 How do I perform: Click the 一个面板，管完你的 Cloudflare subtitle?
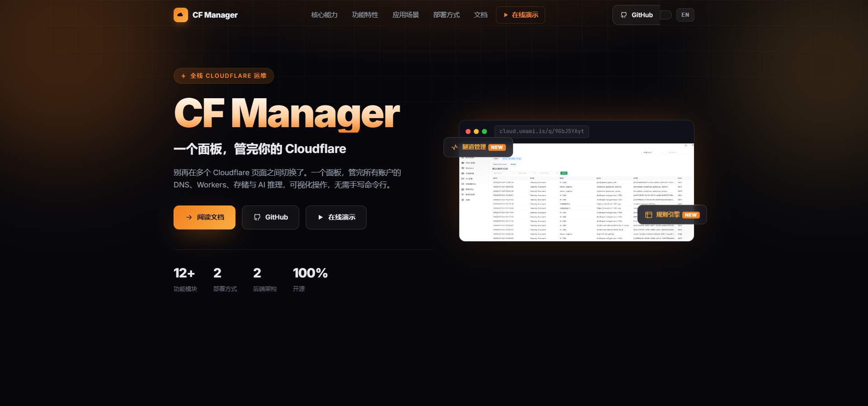(260, 149)
